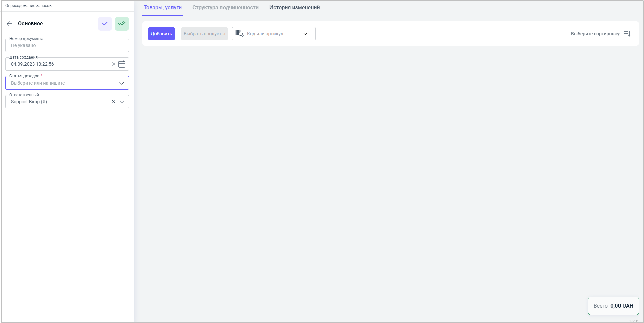The image size is (644, 323).
Task: Clear the creation date with X icon
Action: pyautogui.click(x=114, y=64)
